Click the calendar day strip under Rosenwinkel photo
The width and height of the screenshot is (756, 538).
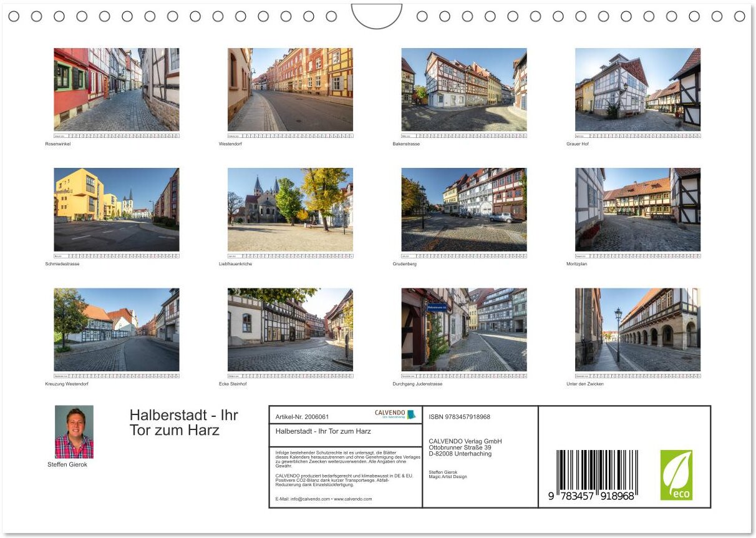pos(117,135)
